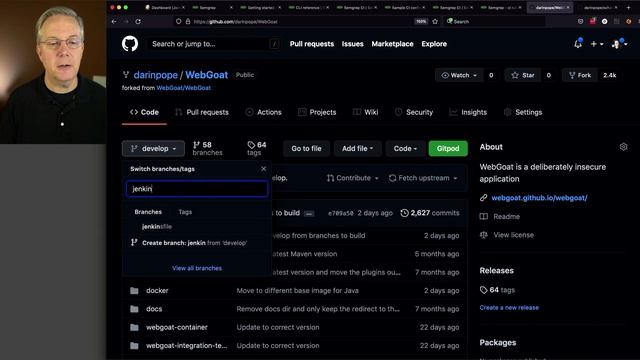The height and width of the screenshot is (360, 640).
Task: Bookmark page with the star icon in the address bar
Action: (435, 21)
